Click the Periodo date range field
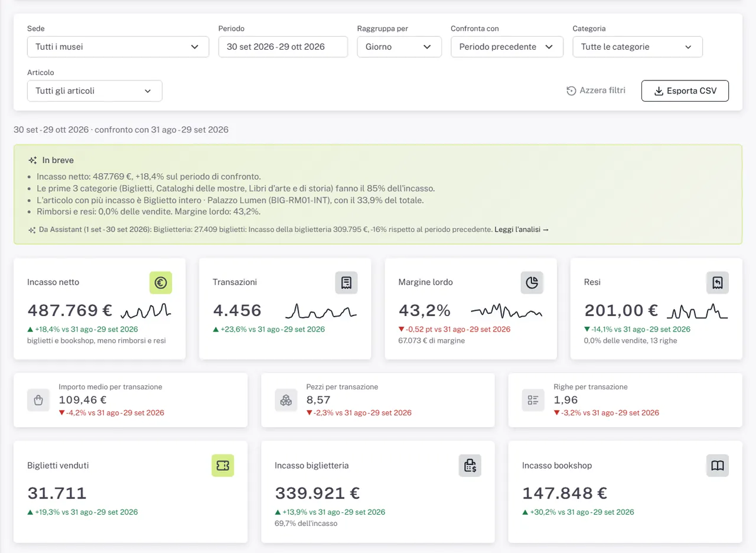756x553 pixels. point(283,47)
